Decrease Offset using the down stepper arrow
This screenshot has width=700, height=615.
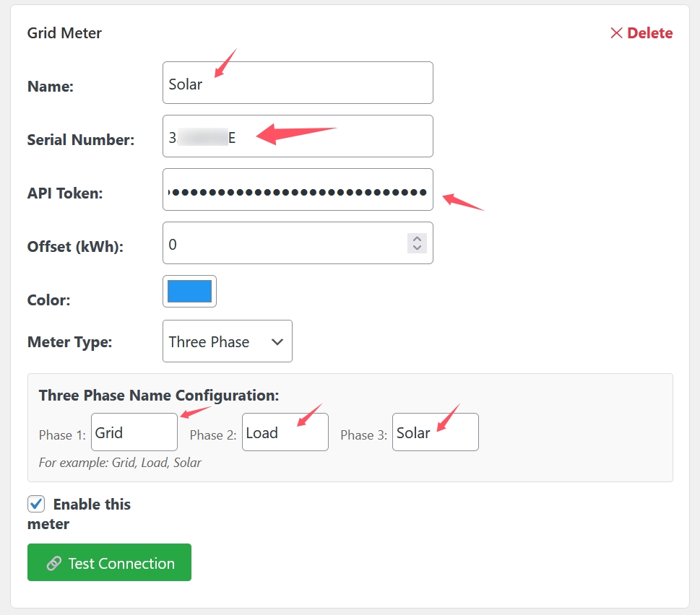tap(417, 248)
